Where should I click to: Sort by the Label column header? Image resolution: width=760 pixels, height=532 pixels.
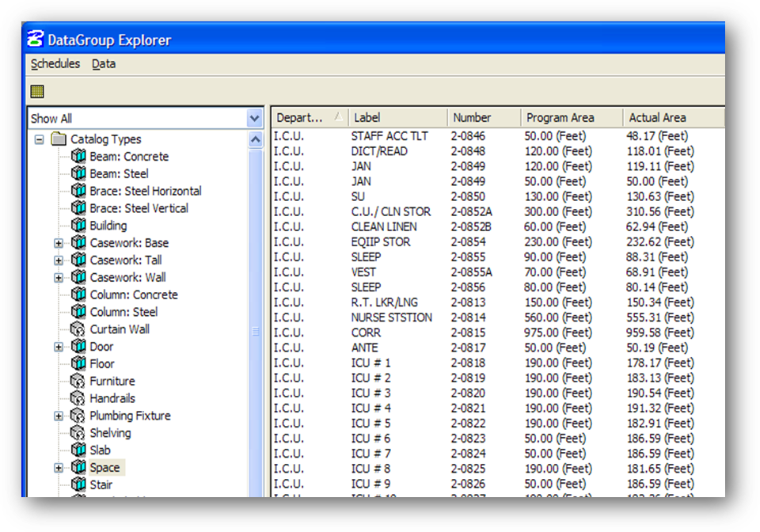(397, 117)
